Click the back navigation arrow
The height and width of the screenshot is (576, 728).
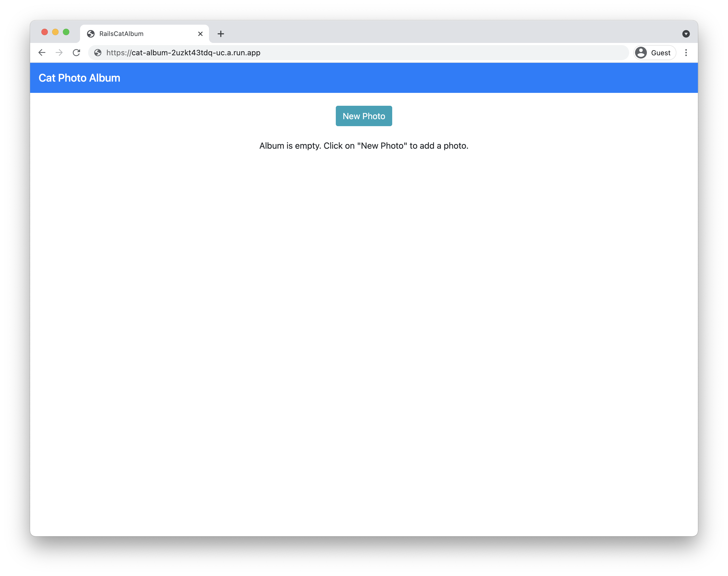coord(41,53)
